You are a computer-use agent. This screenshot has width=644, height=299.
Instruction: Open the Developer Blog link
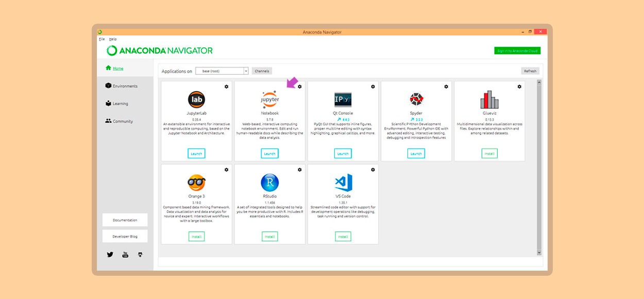pos(125,237)
